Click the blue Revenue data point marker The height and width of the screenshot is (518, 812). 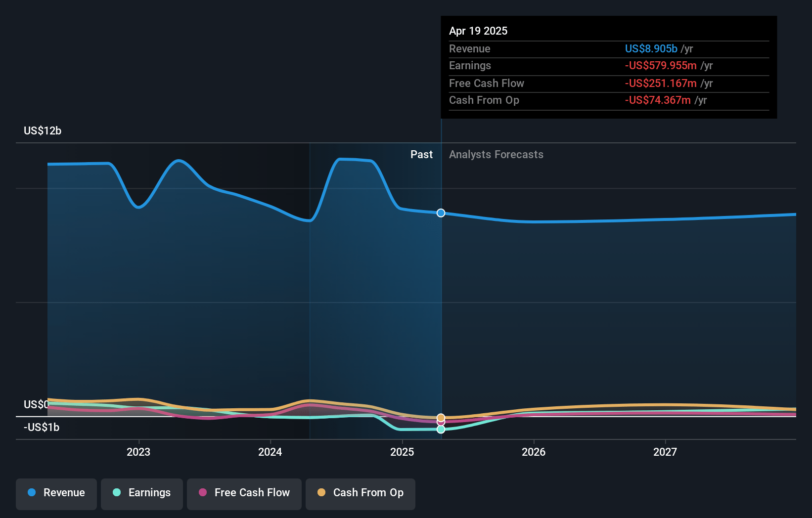(x=441, y=213)
